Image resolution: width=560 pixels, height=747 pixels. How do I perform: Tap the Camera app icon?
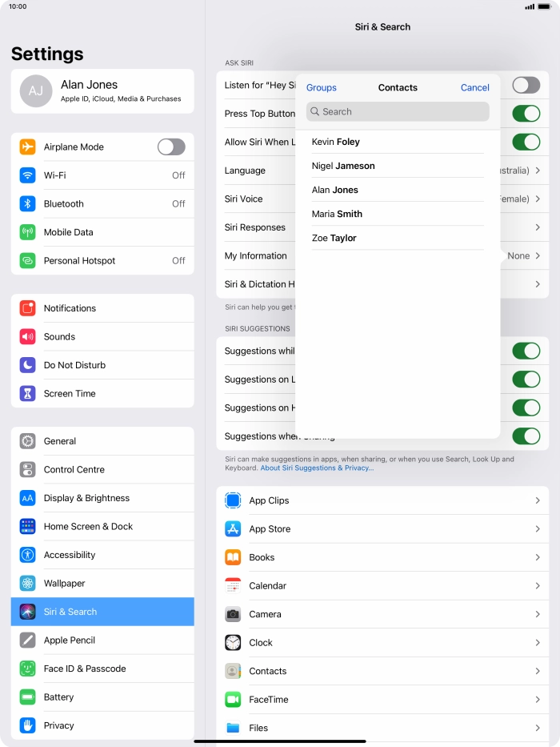click(233, 614)
